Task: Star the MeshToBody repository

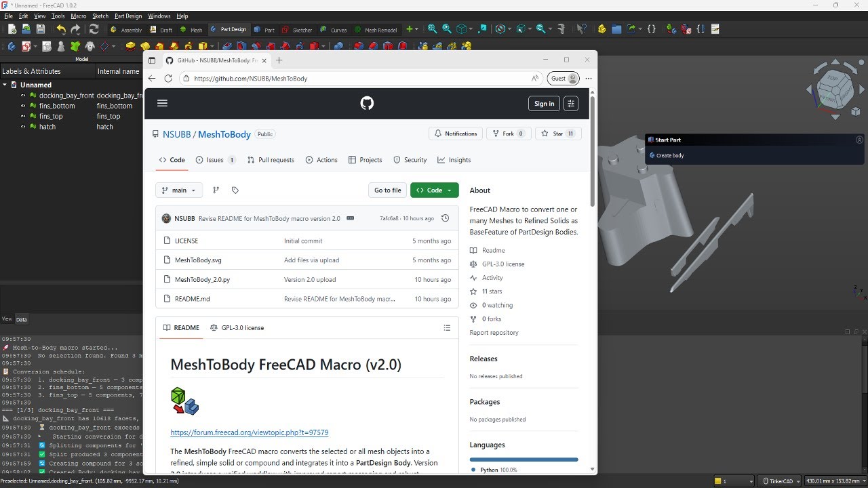Action: (x=557, y=134)
